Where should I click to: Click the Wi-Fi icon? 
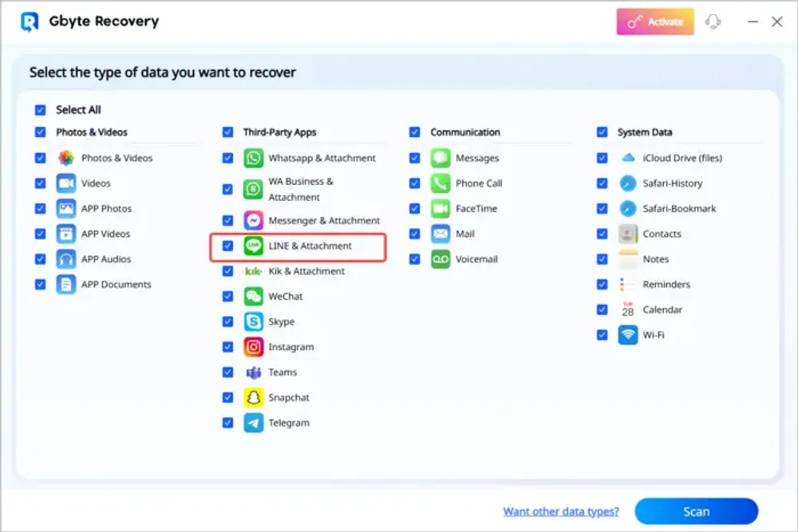pyautogui.click(x=628, y=335)
